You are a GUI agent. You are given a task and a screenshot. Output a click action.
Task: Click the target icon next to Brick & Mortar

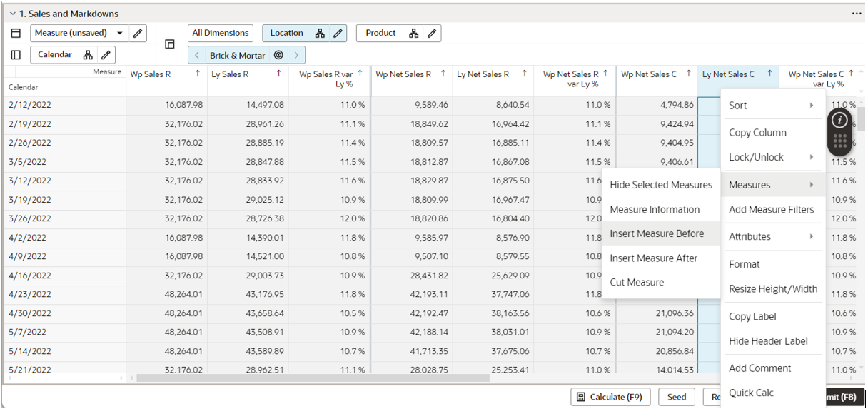coord(278,55)
